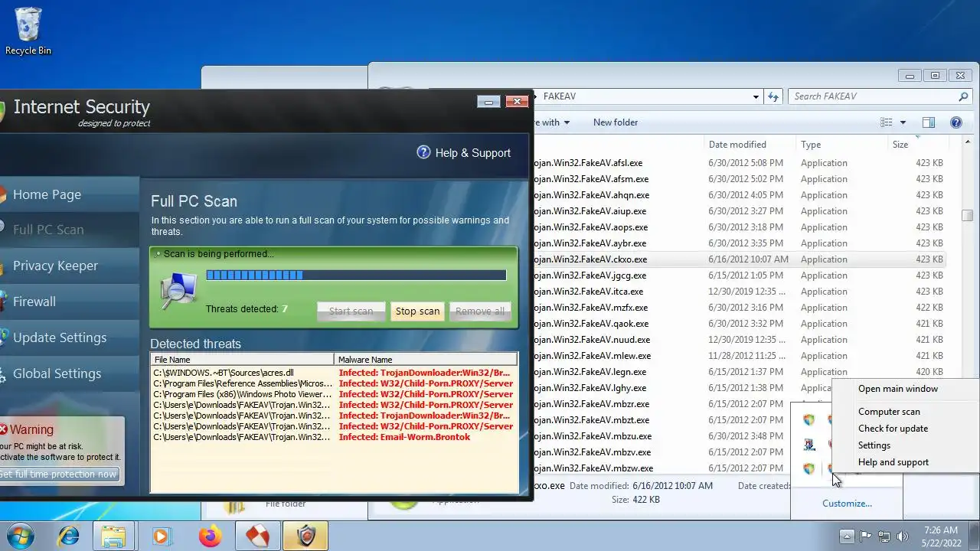Click the bottom-left shield icon in tray overflow
This screenshot has width=980, height=551.
[809, 469]
